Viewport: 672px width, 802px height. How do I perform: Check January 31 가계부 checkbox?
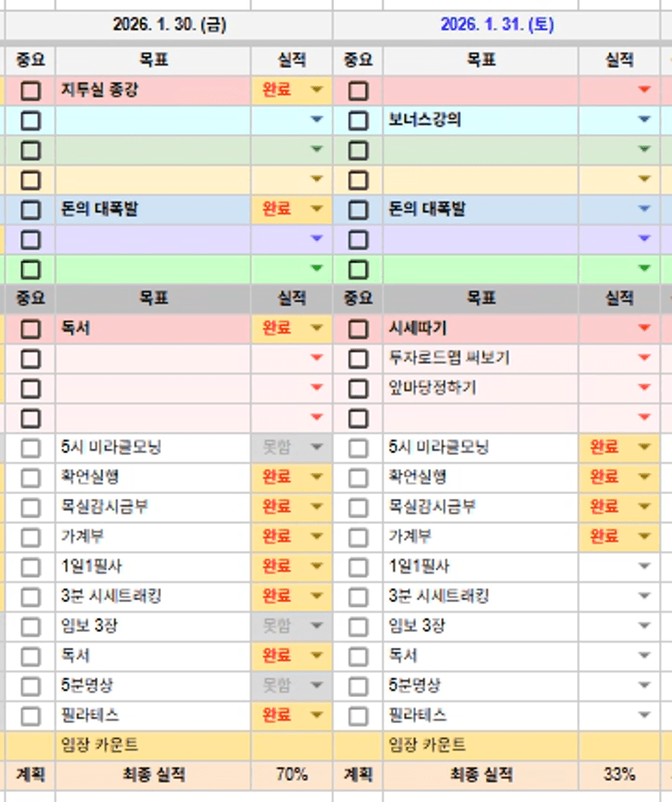click(x=358, y=538)
